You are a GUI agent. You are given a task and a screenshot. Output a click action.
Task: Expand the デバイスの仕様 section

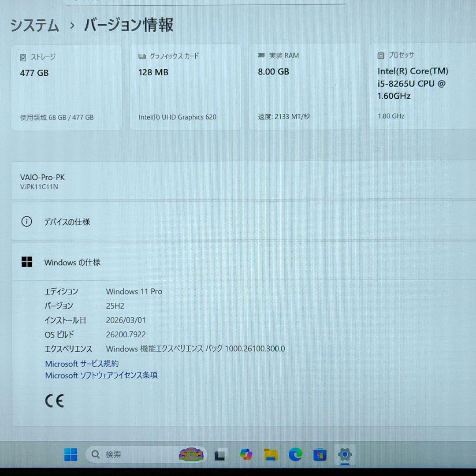click(243, 221)
